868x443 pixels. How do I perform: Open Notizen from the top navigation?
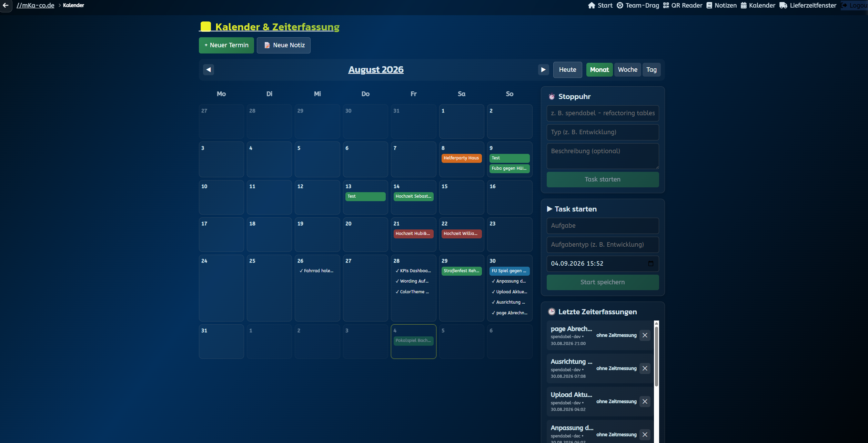pos(721,5)
